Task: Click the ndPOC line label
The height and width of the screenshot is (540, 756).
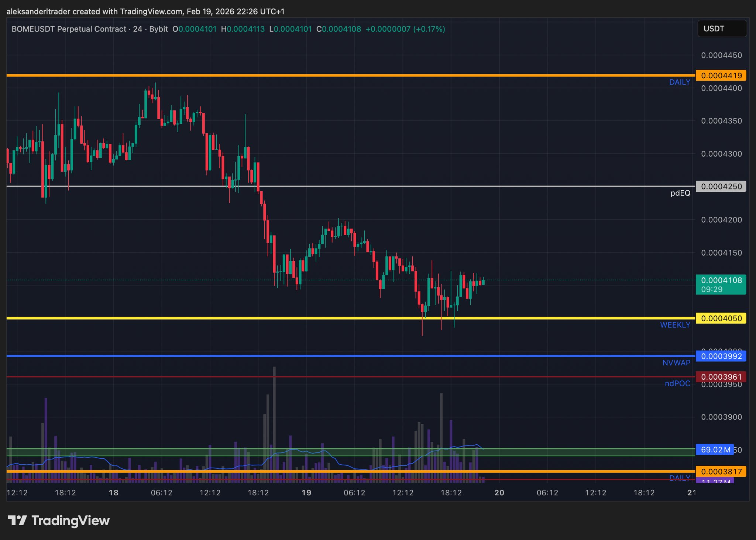Action: point(677,384)
